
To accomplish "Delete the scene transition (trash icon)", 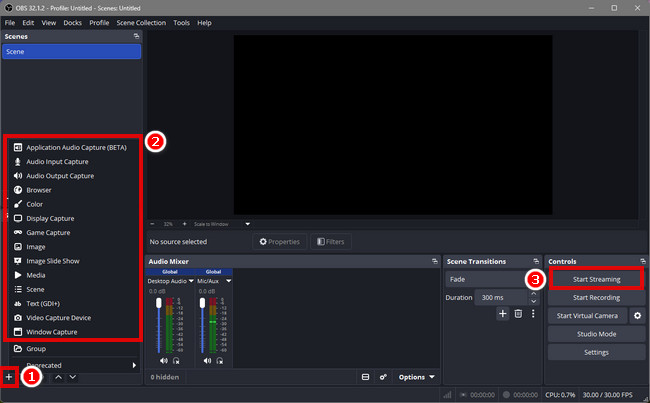I will (x=518, y=313).
